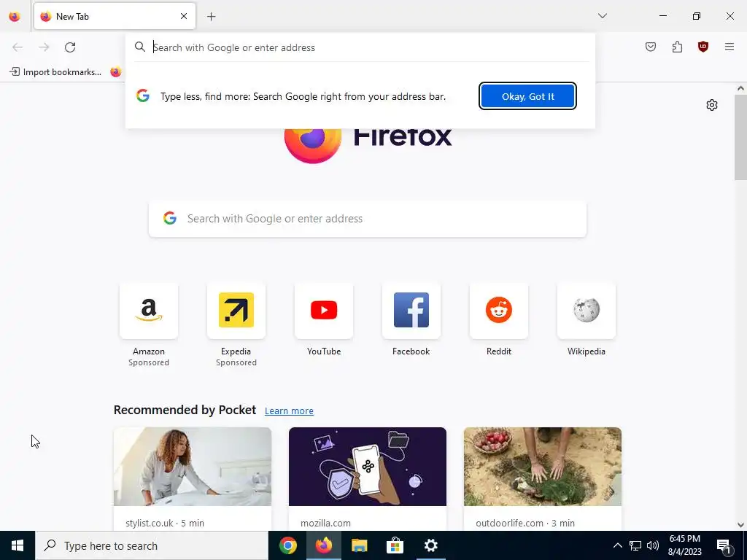
Task: Open outdoorlife.com Pocket story thumbnail
Action: [x=543, y=467]
